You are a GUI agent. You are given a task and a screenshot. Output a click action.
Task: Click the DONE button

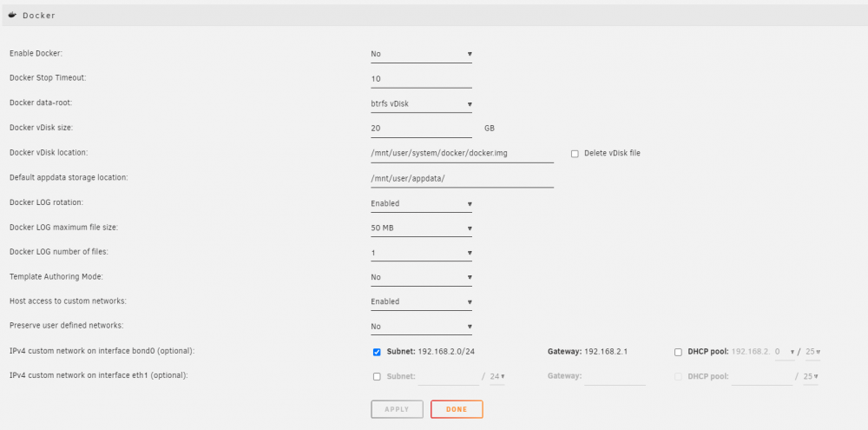[457, 409]
